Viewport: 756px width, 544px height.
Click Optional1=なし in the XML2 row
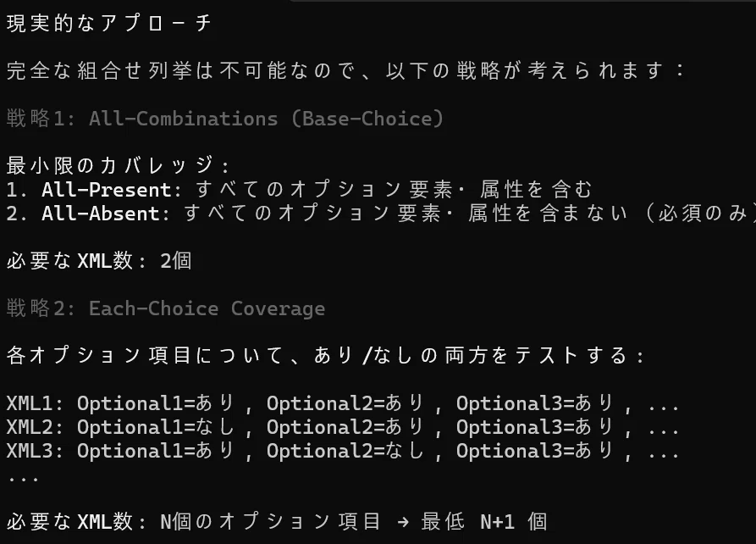tap(156, 427)
